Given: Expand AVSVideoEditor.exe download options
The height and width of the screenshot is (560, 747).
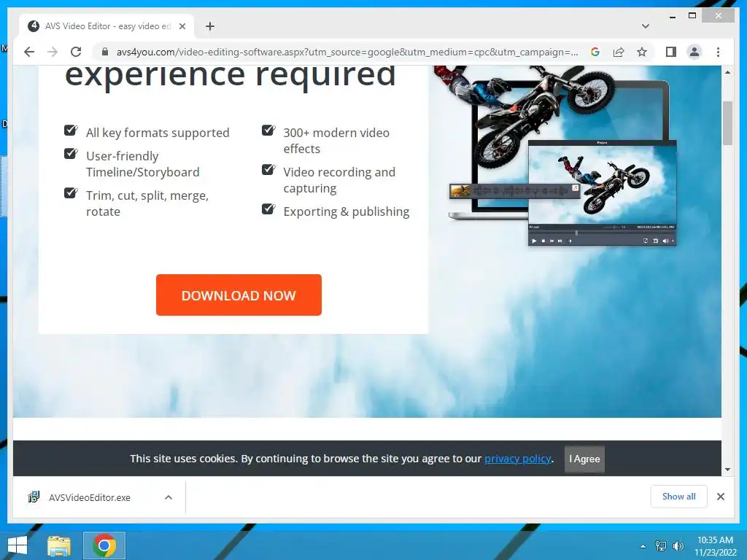Looking at the screenshot, I should point(169,497).
